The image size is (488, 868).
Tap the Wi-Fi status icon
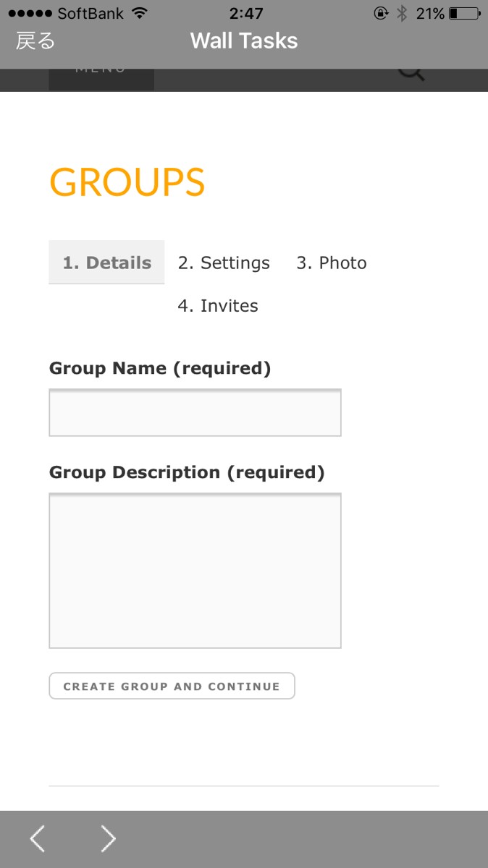click(140, 13)
